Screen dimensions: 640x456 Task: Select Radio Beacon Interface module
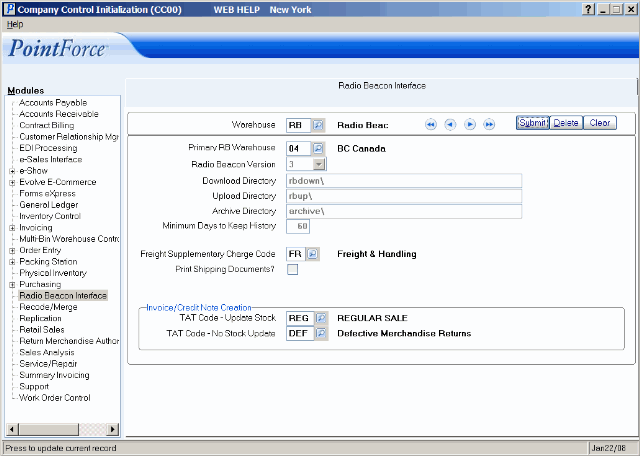coord(63,296)
